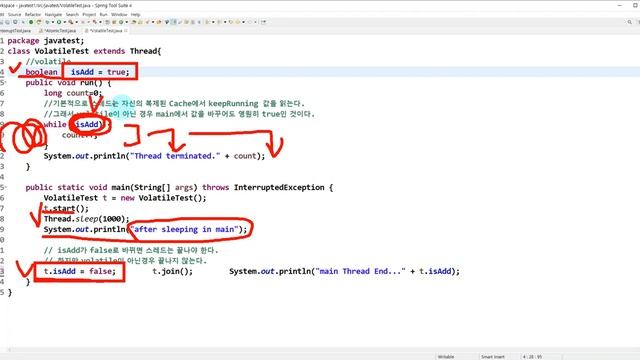Click the Back navigation arrow icon

[x=238, y=22]
